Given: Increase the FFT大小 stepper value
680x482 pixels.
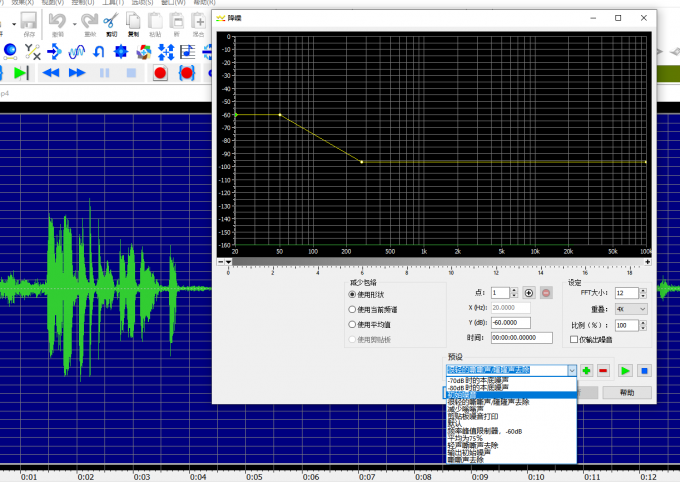Looking at the screenshot, I should (x=643, y=291).
